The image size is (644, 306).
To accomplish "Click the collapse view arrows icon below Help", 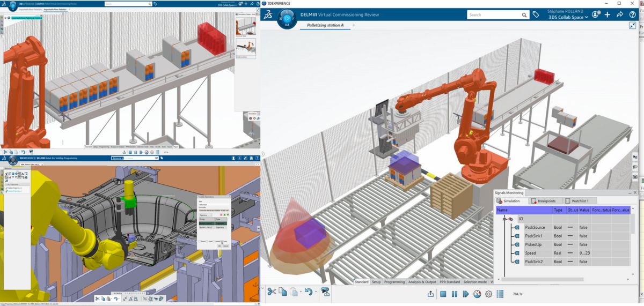I will pos(632,26).
